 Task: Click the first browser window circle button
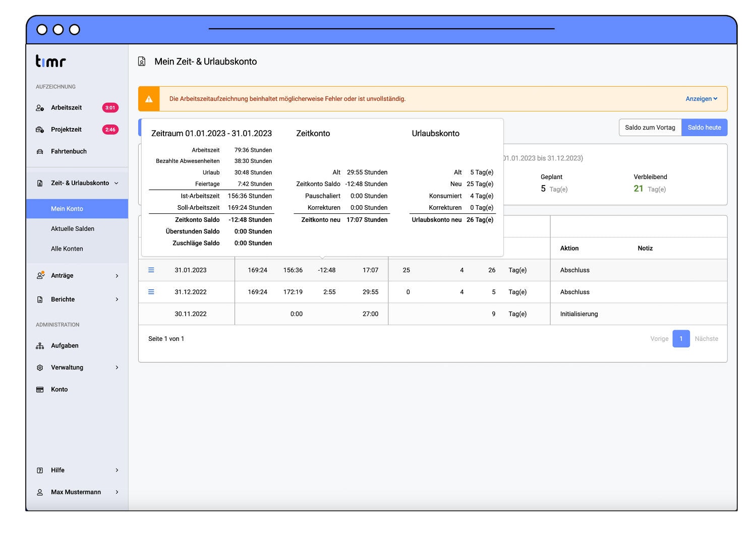[x=42, y=30]
